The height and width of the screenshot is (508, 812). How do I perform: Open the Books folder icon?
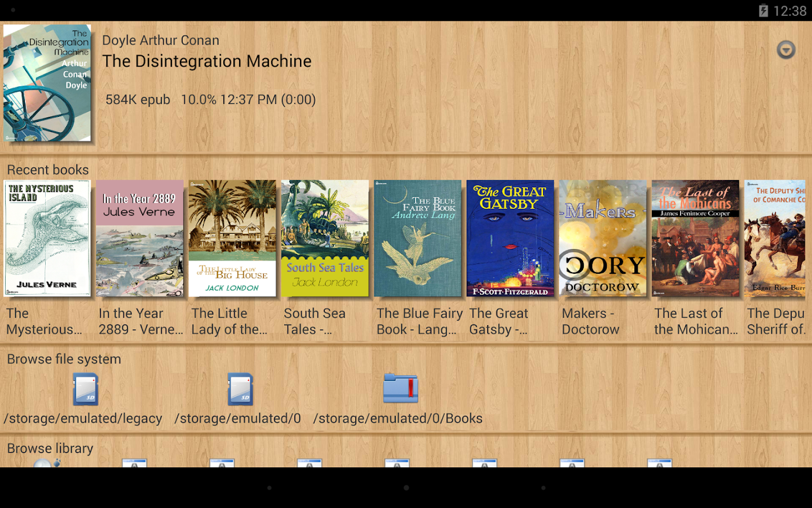400,388
